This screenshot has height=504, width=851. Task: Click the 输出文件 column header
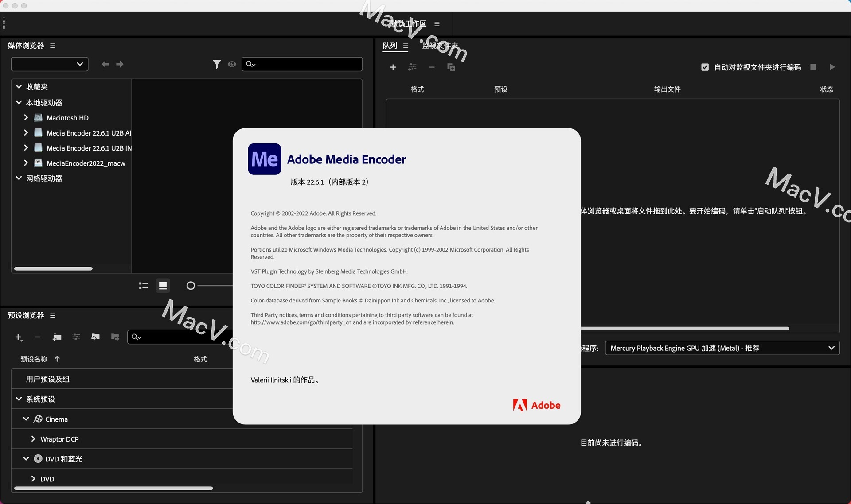pos(667,89)
